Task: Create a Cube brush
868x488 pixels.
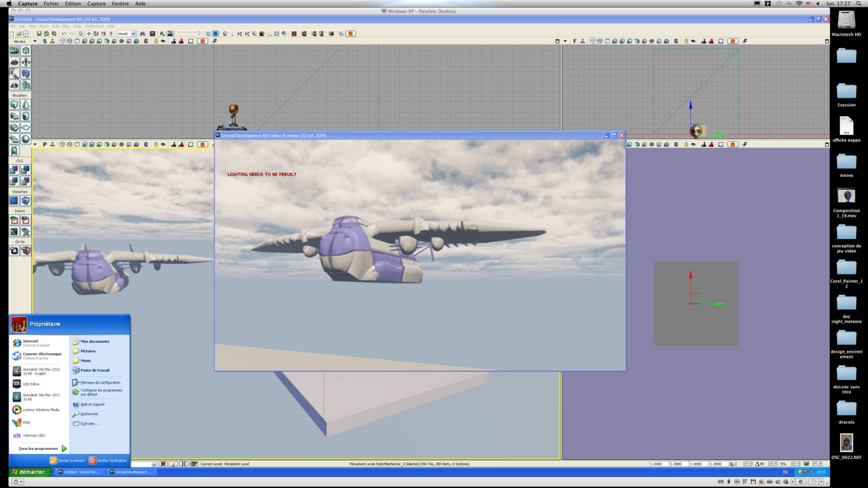Action: (x=14, y=105)
